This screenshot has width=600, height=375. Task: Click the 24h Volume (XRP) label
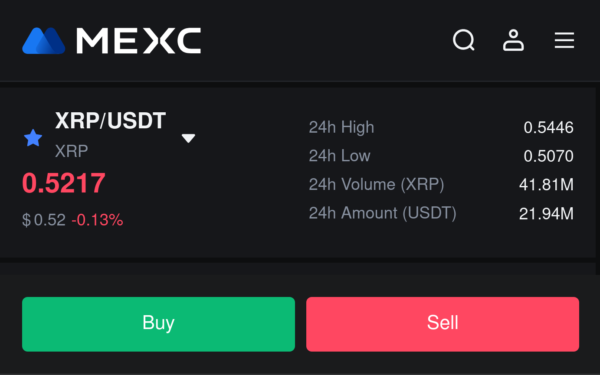pyautogui.click(x=377, y=184)
